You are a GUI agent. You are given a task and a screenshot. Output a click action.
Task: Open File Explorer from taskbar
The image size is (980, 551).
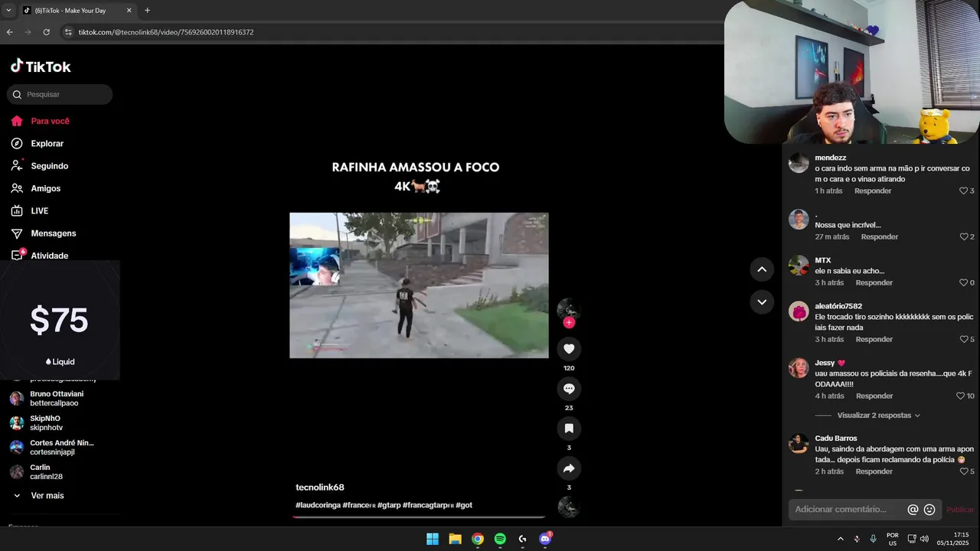click(x=455, y=539)
